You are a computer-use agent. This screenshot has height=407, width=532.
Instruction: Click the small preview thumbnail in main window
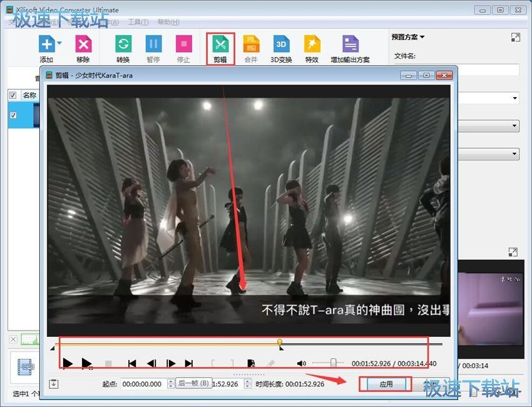tap(491, 309)
